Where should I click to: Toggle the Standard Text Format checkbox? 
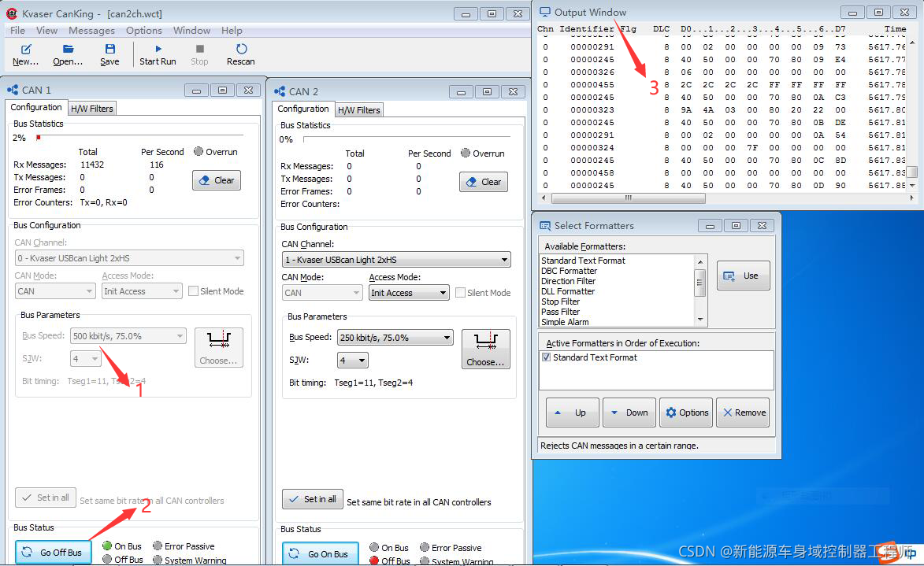(x=547, y=357)
